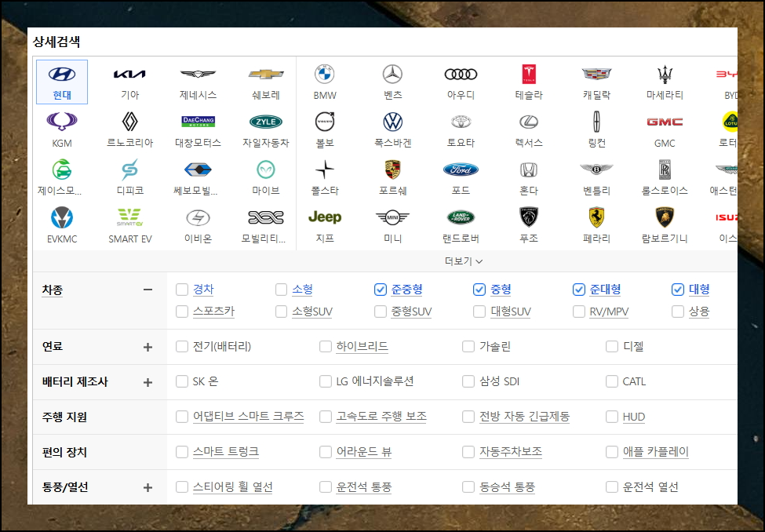
Task: Expand the 배터리 제조사 plus icon
Action: (x=148, y=382)
